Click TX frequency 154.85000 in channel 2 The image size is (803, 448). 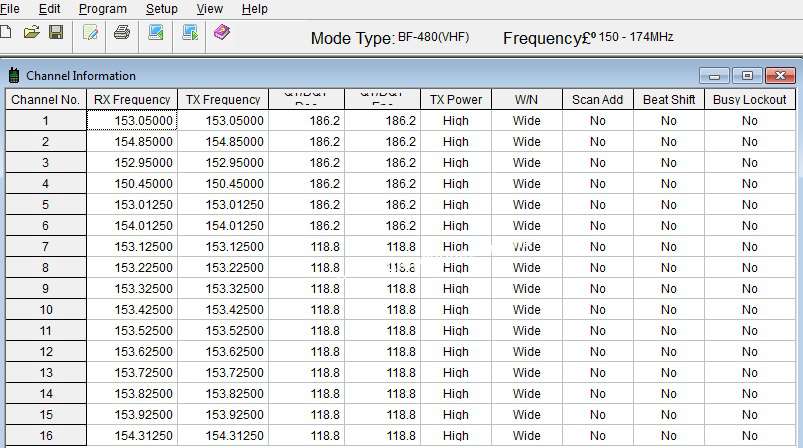223,141
